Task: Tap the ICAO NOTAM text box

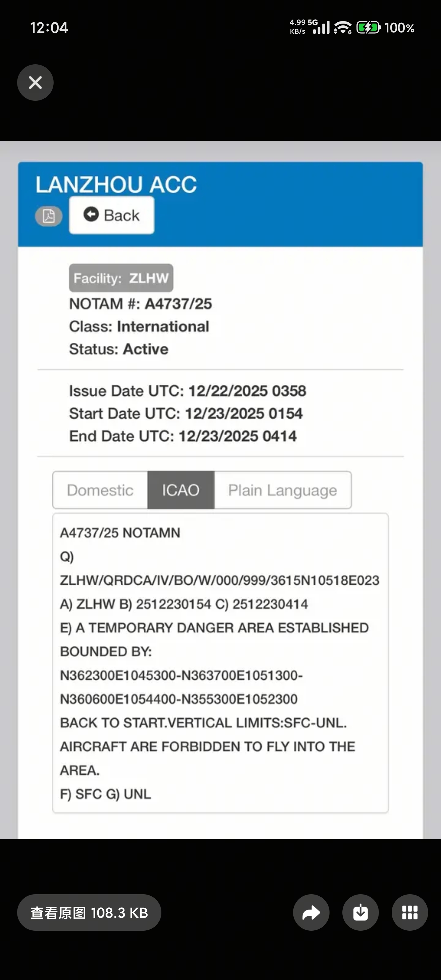Action: [220, 663]
